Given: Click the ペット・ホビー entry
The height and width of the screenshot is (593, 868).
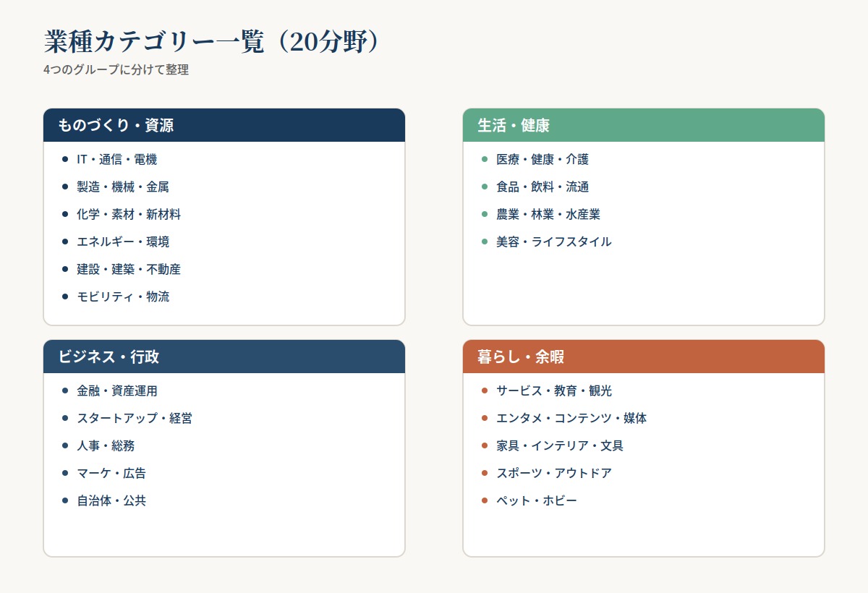Looking at the screenshot, I should coord(537,500).
